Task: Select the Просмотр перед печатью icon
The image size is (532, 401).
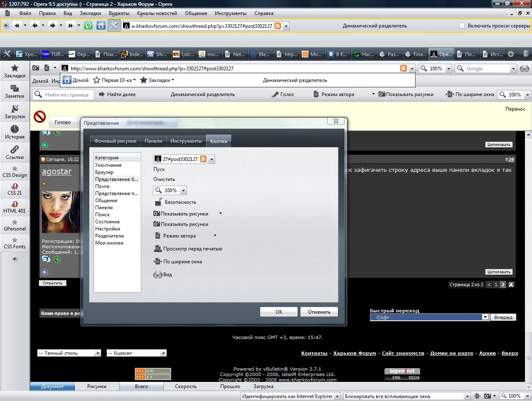Action: click(x=158, y=248)
